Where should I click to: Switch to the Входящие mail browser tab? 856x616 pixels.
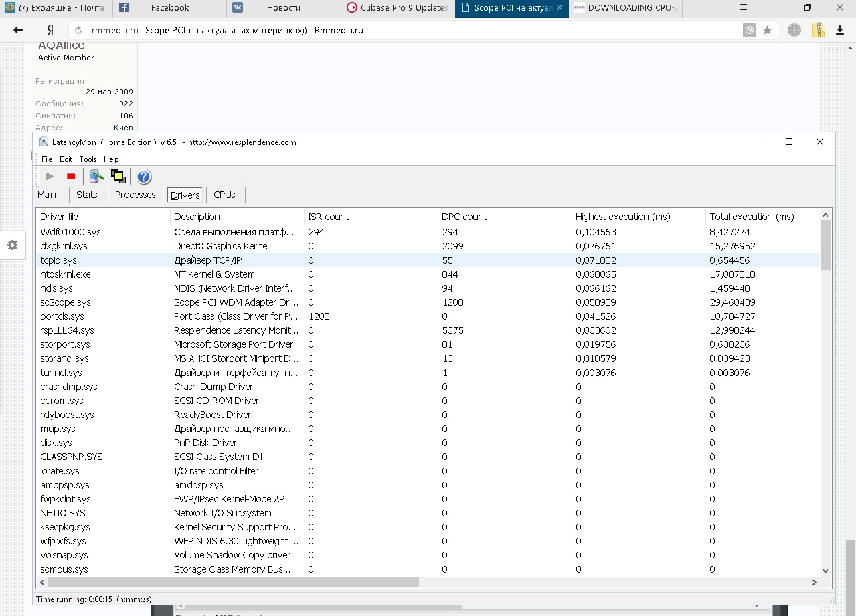pyautogui.click(x=57, y=8)
